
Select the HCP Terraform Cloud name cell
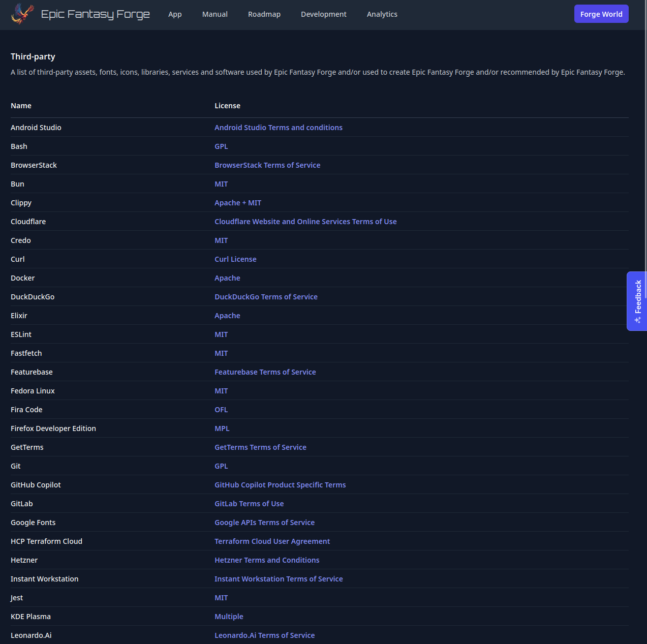[x=46, y=541]
